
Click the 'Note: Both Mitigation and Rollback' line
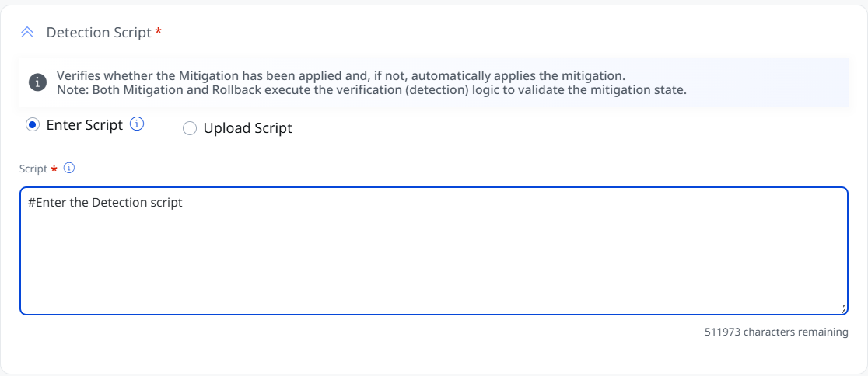pyautogui.click(x=372, y=90)
